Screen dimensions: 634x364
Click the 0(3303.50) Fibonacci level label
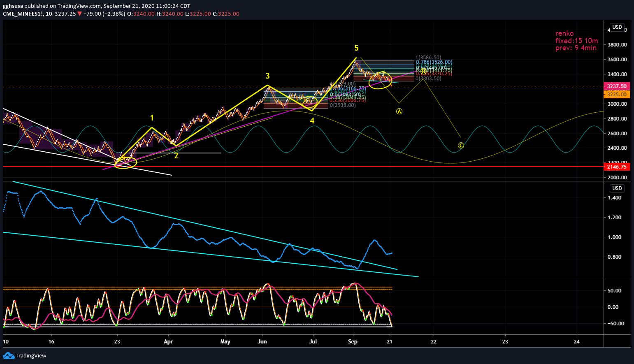click(x=428, y=79)
